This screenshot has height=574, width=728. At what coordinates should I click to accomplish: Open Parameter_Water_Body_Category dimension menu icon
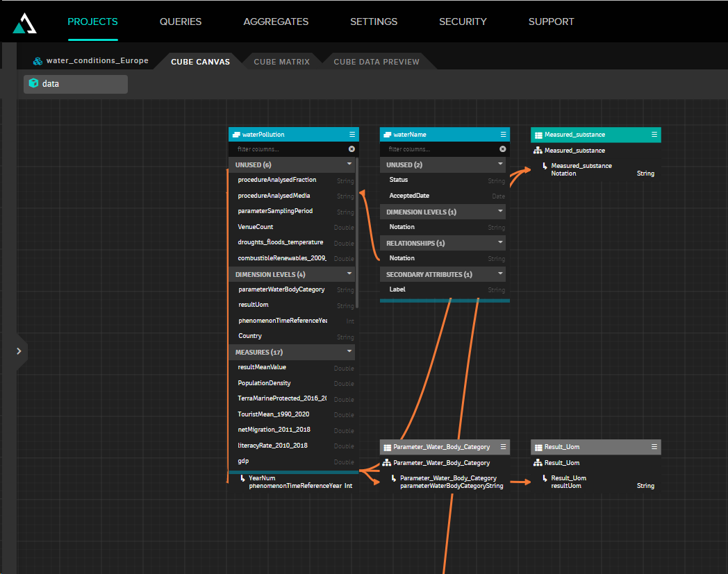[504, 447]
